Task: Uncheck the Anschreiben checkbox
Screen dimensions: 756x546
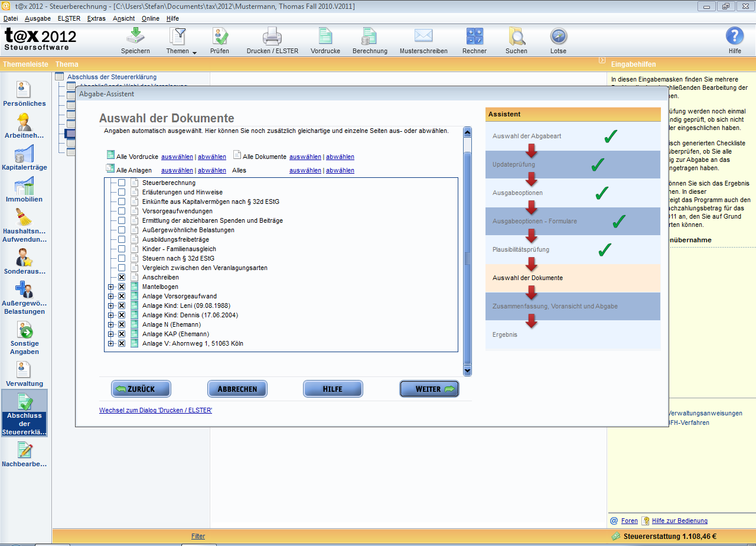Action: tap(122, 277)
